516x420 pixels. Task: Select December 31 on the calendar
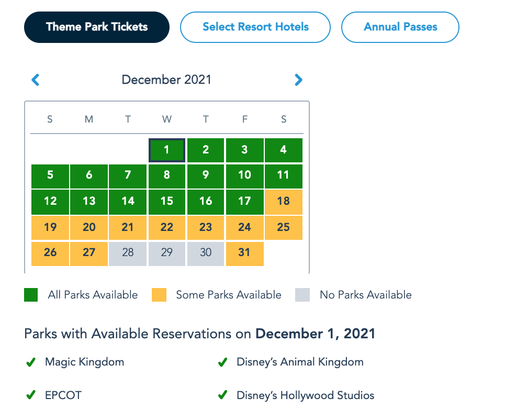click(244, 253)
